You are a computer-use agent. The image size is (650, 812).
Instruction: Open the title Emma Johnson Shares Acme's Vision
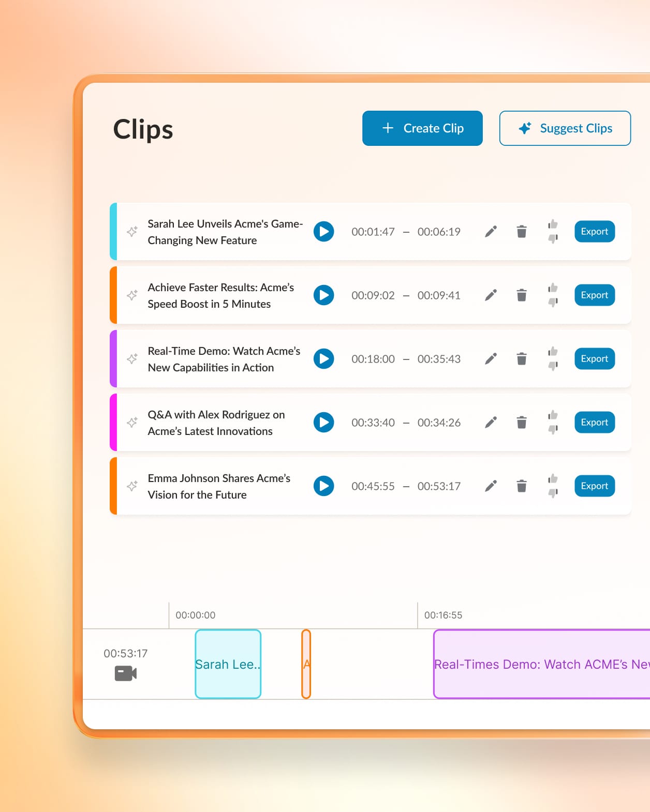coord(219,486)
